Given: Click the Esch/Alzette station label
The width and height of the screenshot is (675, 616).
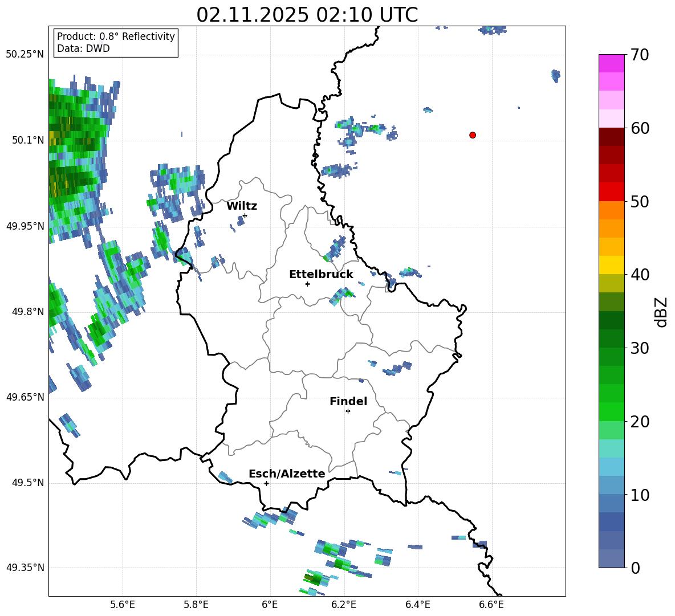Looking at the screenshot, I should pyautogui.click(x=287, y=474).
